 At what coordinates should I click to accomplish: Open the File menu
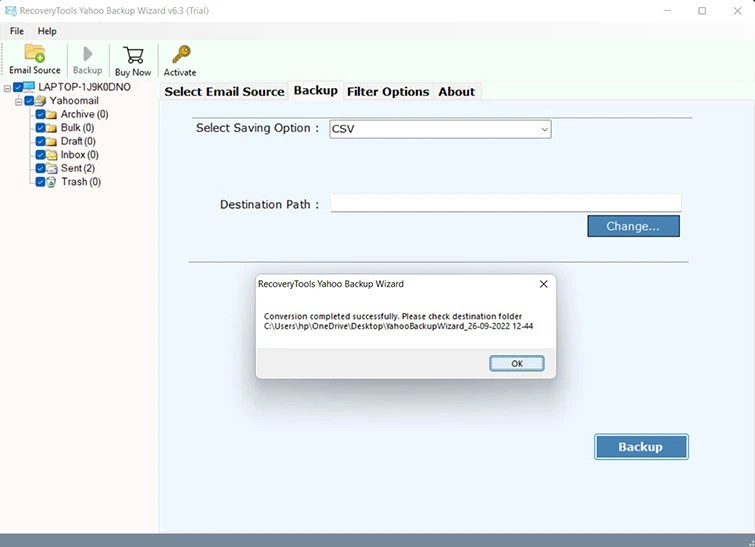(17, 31)
